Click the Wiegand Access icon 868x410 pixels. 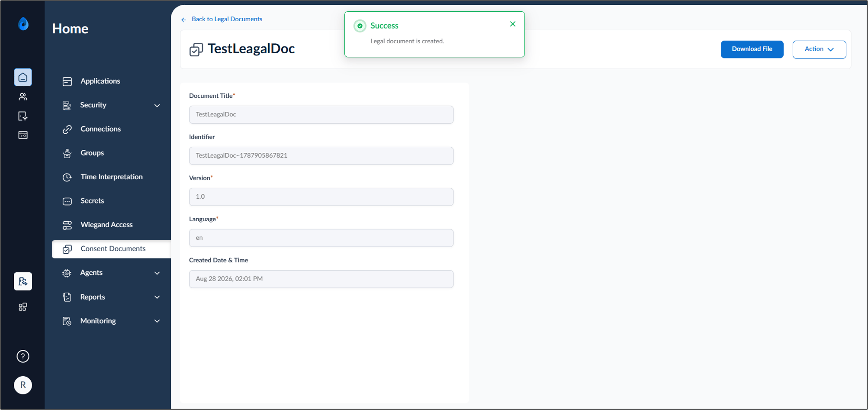pyautogui.click(x=67, y=225)
